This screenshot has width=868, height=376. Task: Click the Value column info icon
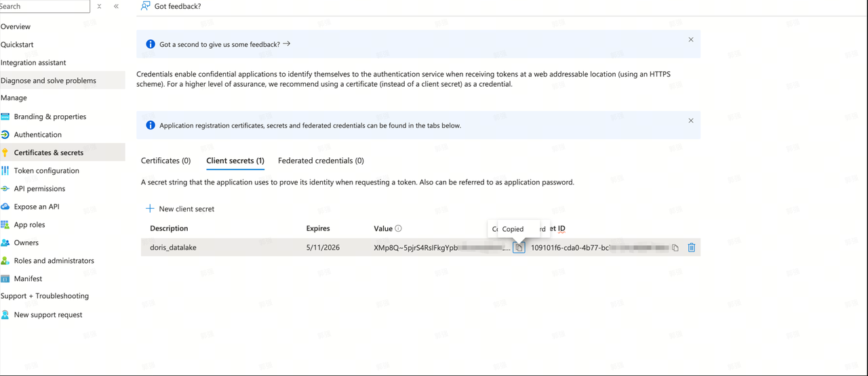398,228
